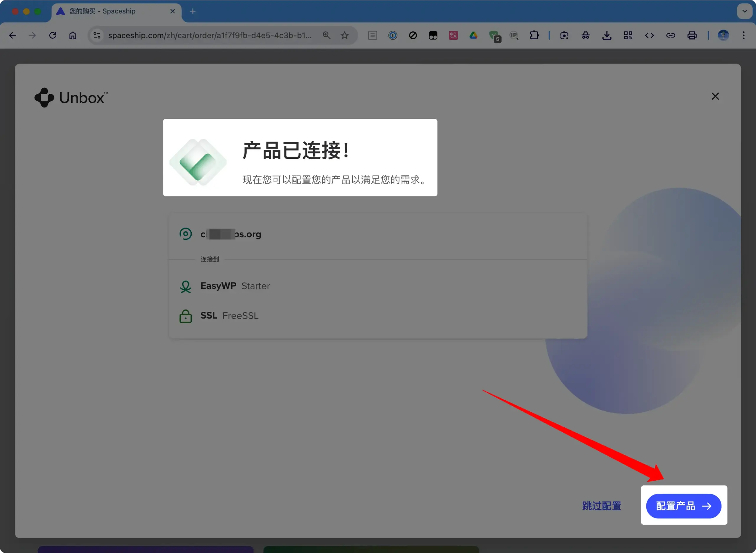This screenshot has width=756, height=553.
Task: Click the Unbox logo
Action: (71, 98)
